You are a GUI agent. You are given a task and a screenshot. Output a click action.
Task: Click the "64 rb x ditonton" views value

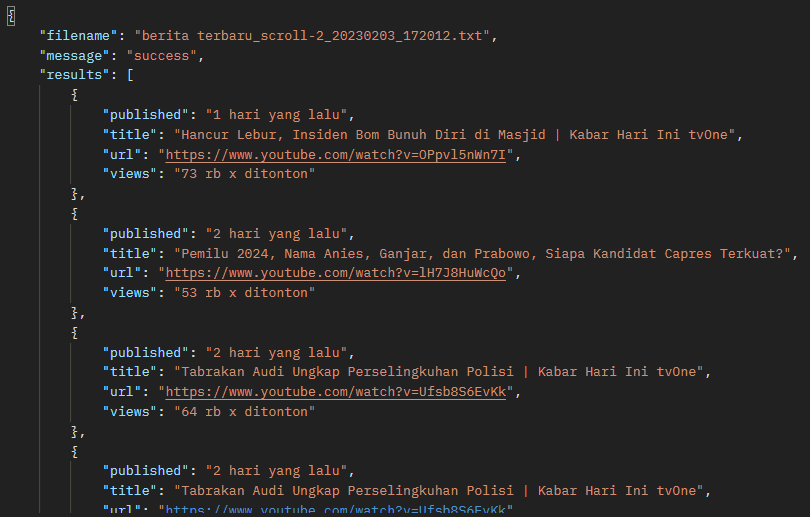point(244,412)
